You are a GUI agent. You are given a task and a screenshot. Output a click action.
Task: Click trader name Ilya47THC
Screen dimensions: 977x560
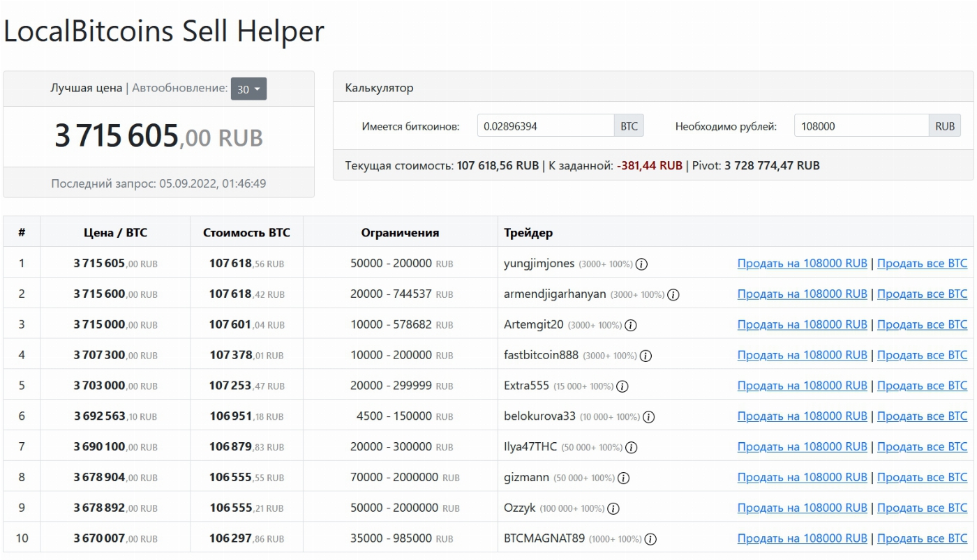click(530, 446)
